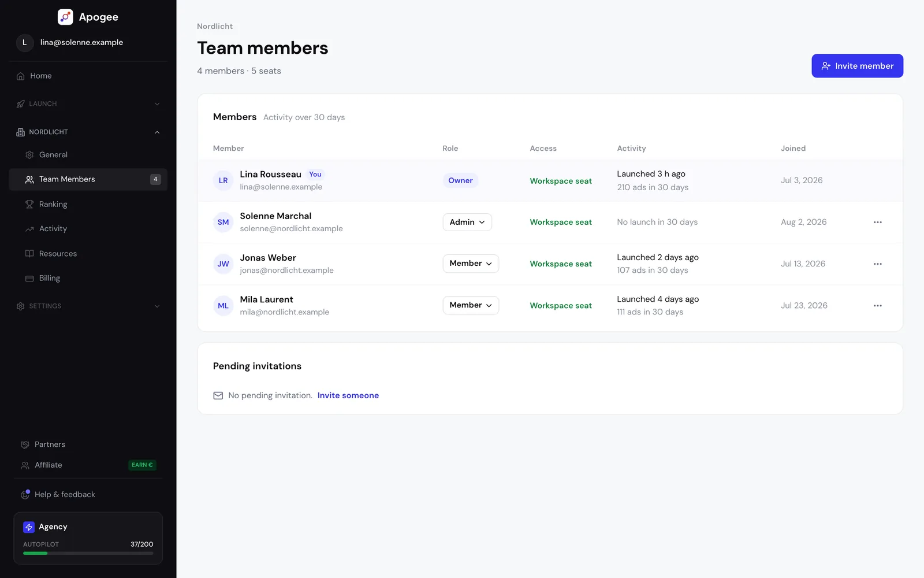
Task: Click the ML avatar of Mila Laurent
Action: coord(223,306)
